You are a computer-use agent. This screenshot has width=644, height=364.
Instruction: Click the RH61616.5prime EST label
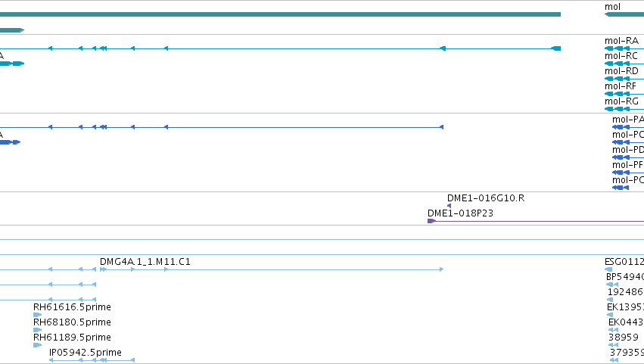72,307
